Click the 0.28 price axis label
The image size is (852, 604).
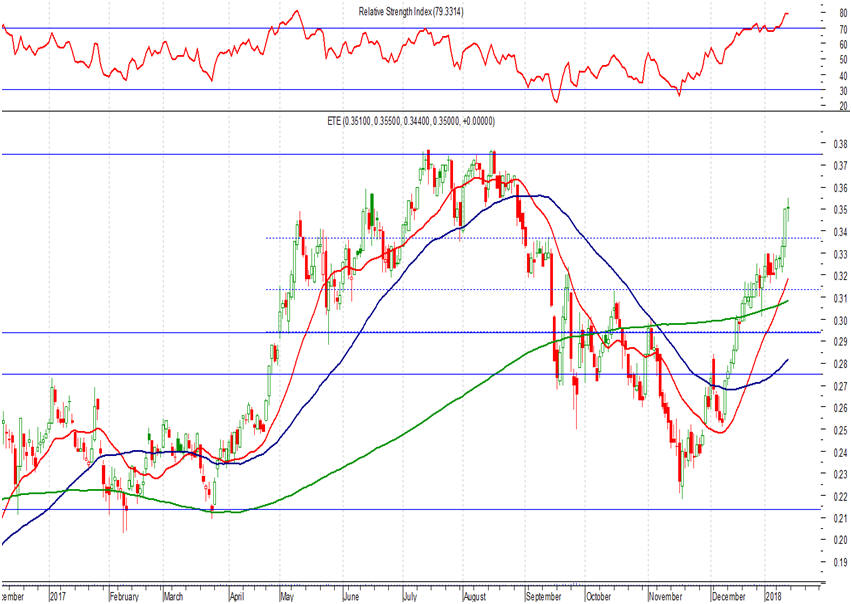click(x=841, y=364)
